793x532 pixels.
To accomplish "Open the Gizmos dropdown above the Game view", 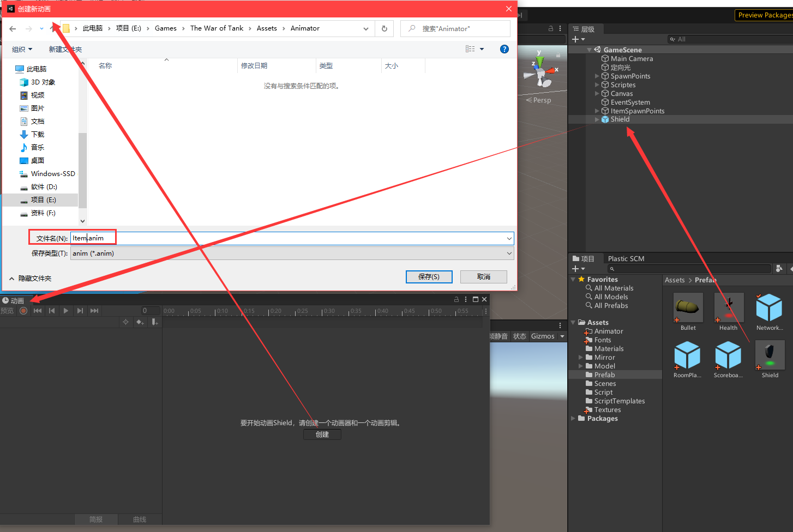I will click(x=548, y=336).
